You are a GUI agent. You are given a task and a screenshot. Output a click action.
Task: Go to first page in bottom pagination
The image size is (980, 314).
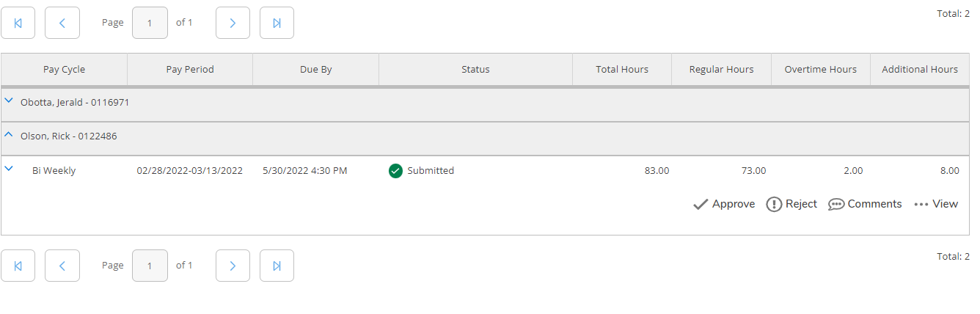(x=18, y=266)
